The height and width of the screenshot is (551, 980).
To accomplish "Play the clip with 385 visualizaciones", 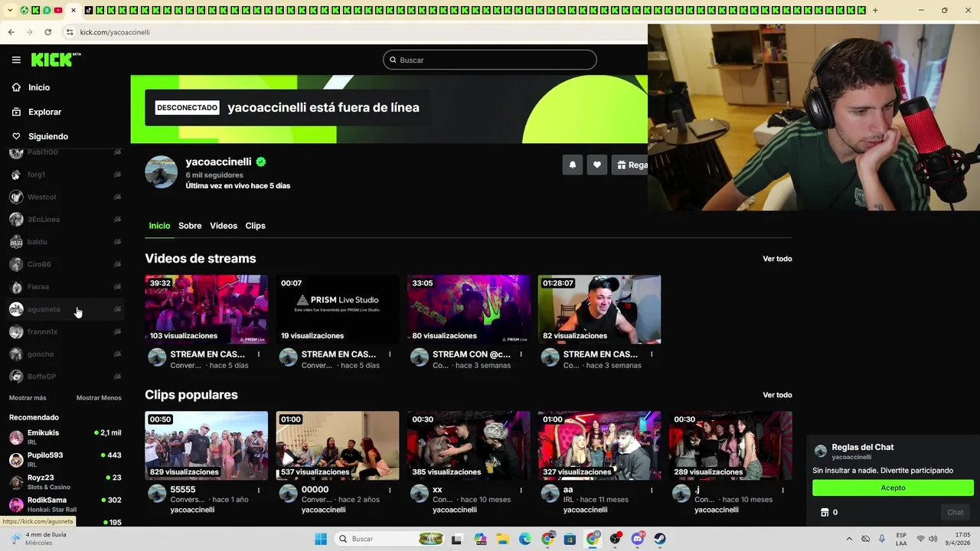I will (469, 445).
